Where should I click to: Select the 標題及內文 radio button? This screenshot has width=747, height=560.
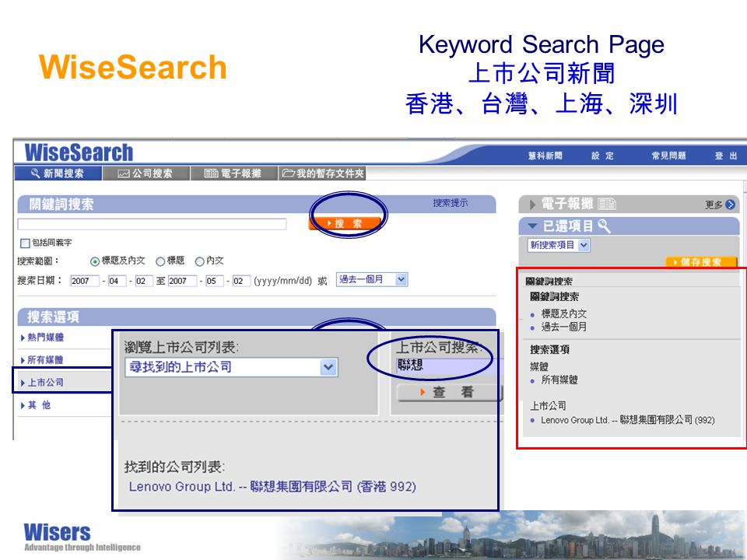click(95, 261)
